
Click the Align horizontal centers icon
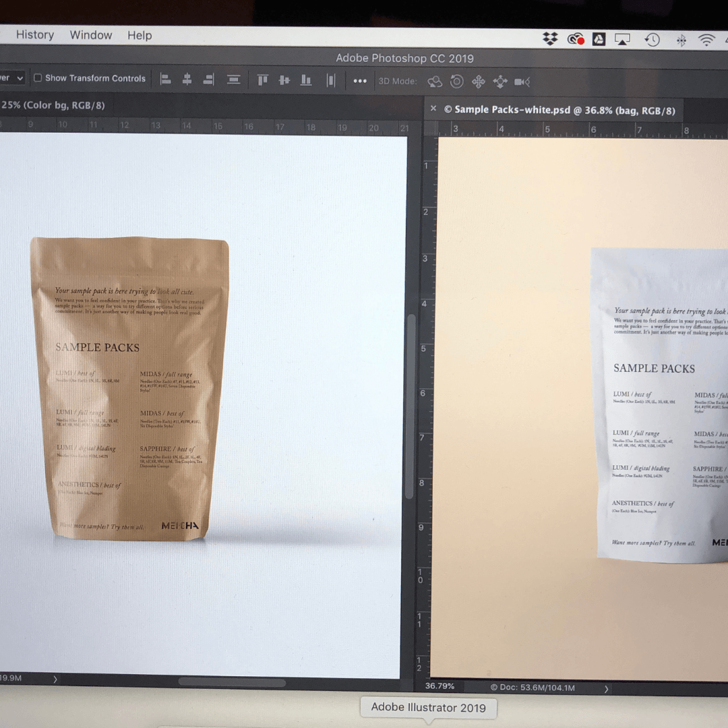pyautogui.click(x=187, y=80)
